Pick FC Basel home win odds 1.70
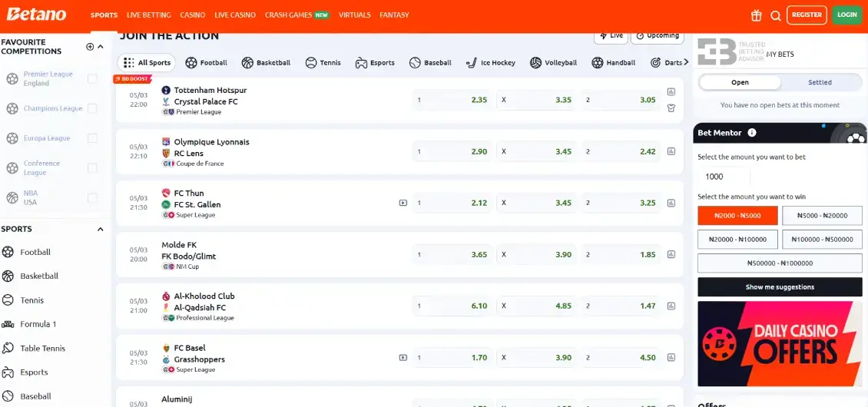Image resolution: width=868 pixels, height=407 pixels. click(x=452, y=358)
